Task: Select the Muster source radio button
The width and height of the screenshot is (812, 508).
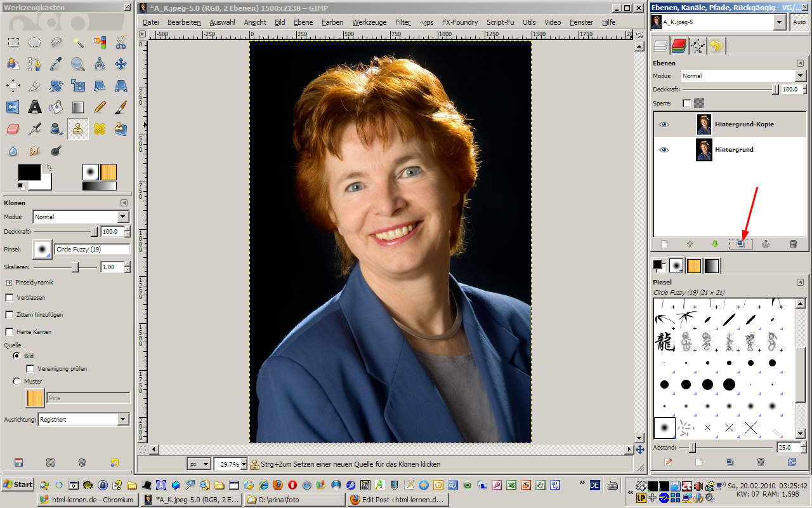Action: [x=17, y=381]
